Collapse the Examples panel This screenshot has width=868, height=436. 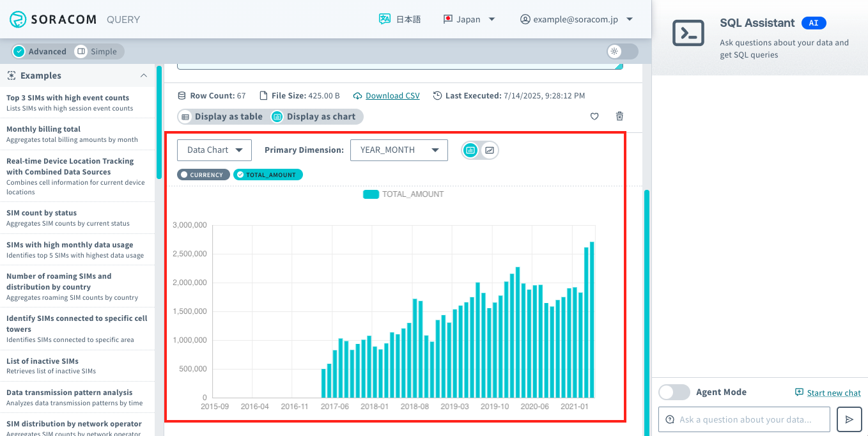pos(144,75)
